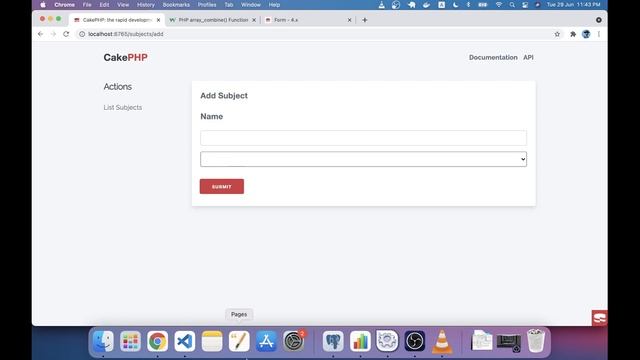
Task: Open Notes app in the dock
Action: [212, 341]
